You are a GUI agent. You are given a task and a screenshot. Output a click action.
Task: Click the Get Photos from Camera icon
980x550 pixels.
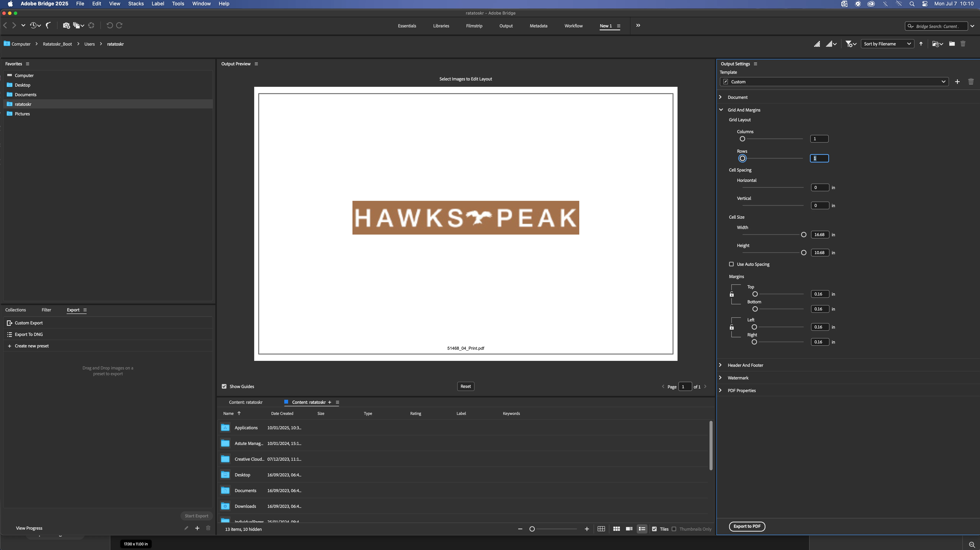pyautogui.click(x=66, y=25)
